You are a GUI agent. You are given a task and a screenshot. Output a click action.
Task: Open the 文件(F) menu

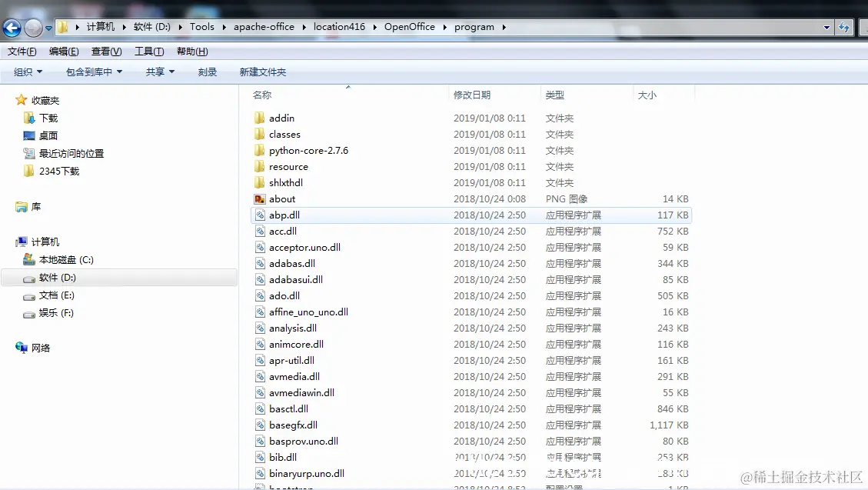(22, 52)
